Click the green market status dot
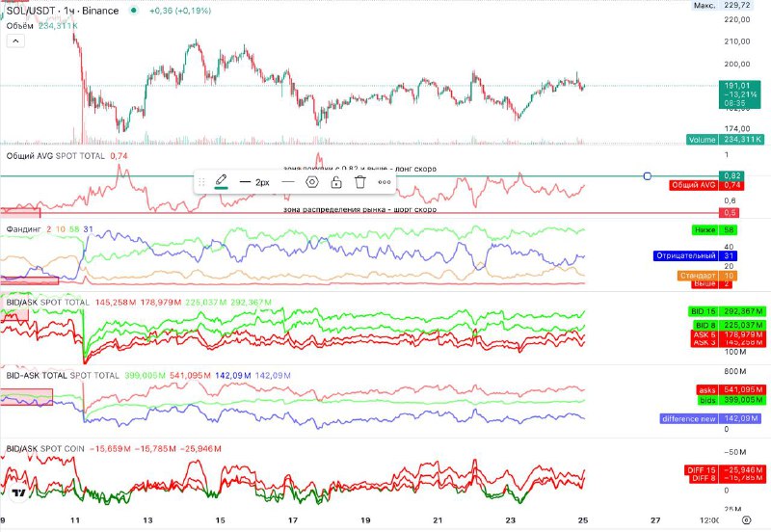771x532 pixels. [132, 11]
